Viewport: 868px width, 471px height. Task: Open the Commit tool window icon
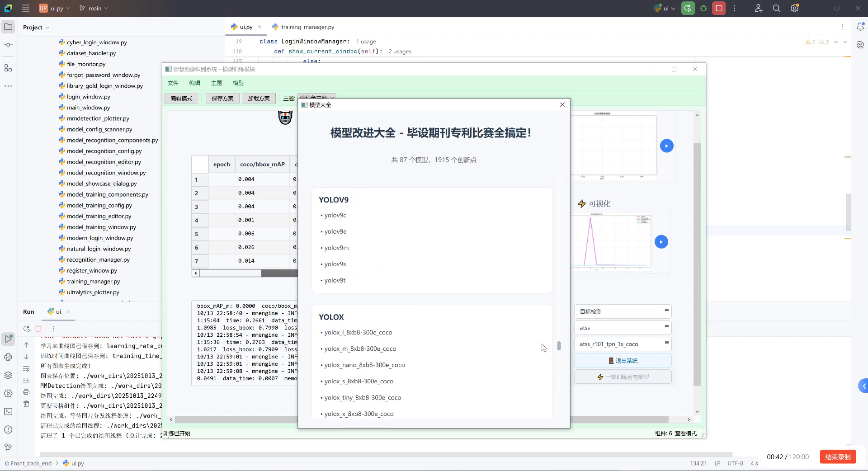click(x=8, y=45)
